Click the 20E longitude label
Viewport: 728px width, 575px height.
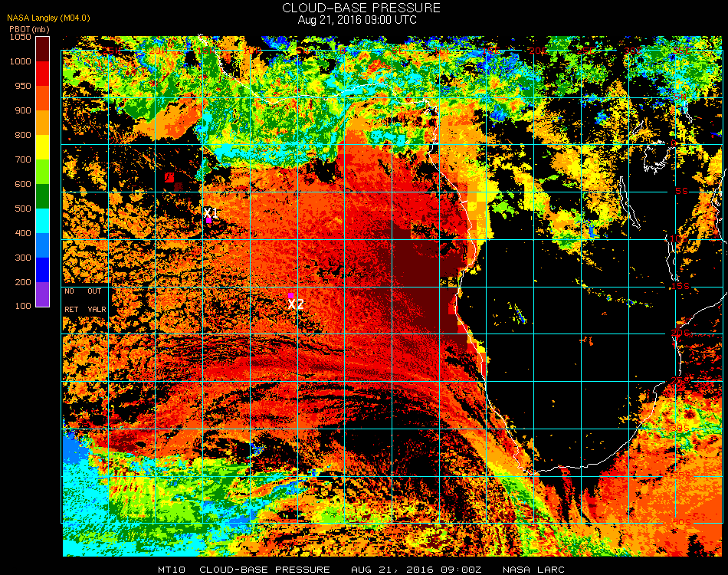tap(539, 50)
